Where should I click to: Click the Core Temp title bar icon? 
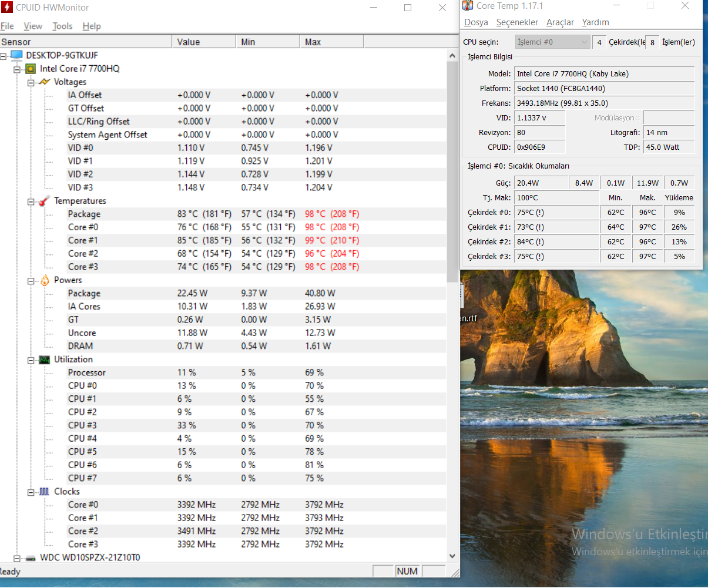pos(468,6)
